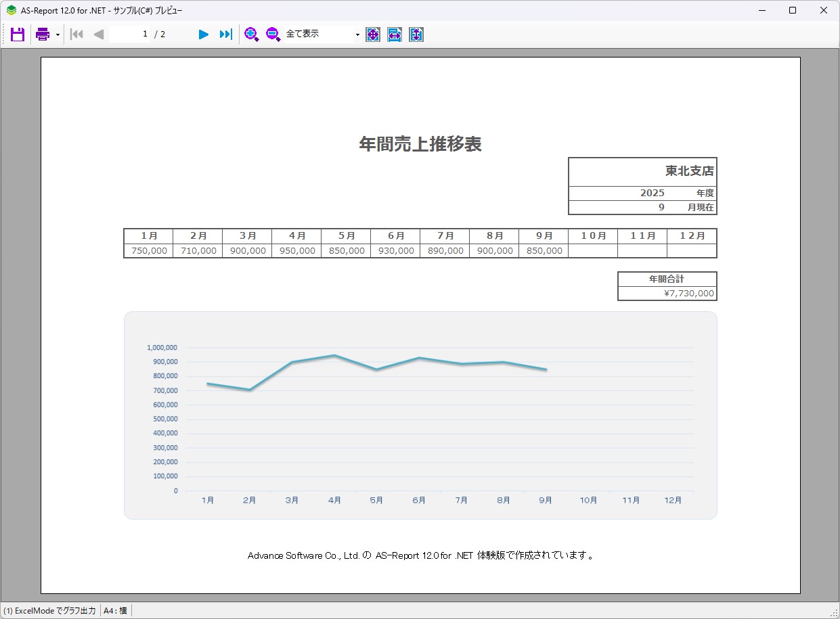Click the fit page height icon
This screenshot has height=619, width=840.
416,35
